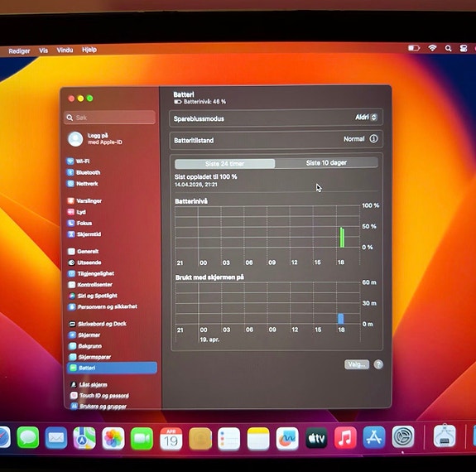Click the Søk search field
Screen dimensions: 476x472
click(109, 118)
